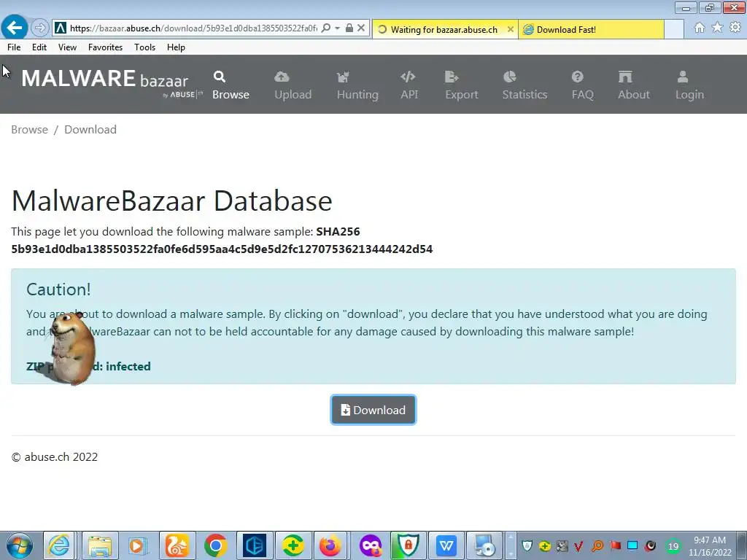Open the Upload nav item

tap(293, 85)
